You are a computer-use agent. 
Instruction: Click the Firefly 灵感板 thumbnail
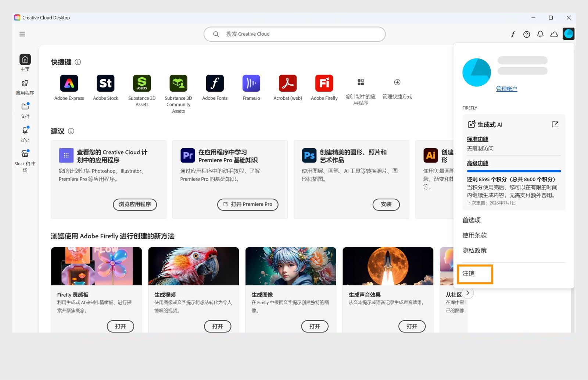96,266
